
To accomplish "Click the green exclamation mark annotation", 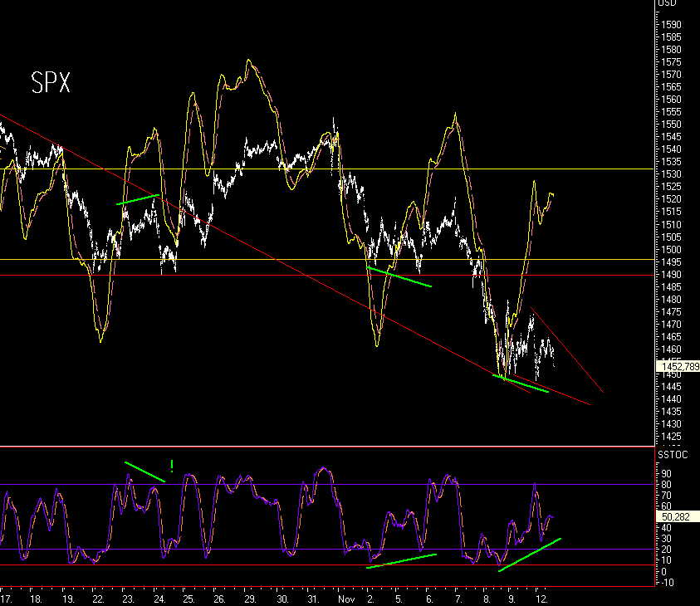I will coord(171,466).
